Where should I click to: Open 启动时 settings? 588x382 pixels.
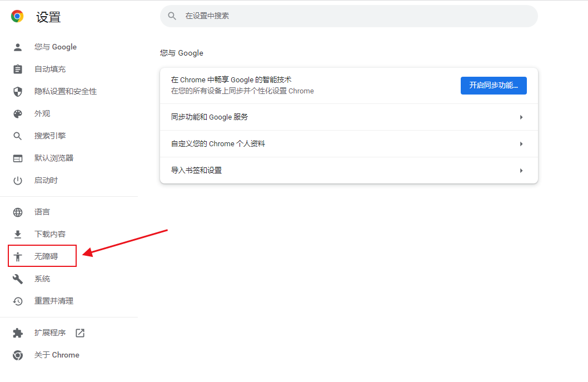point(46,180)
